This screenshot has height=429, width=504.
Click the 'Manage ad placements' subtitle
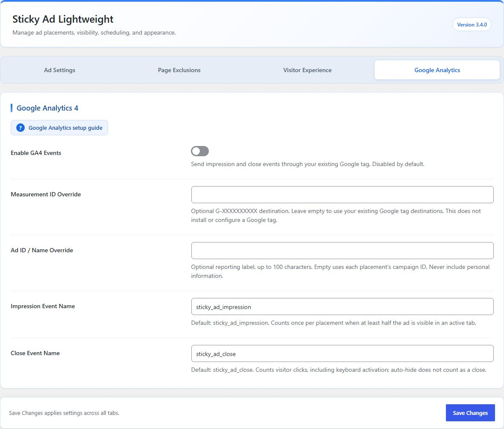[94, 33]
